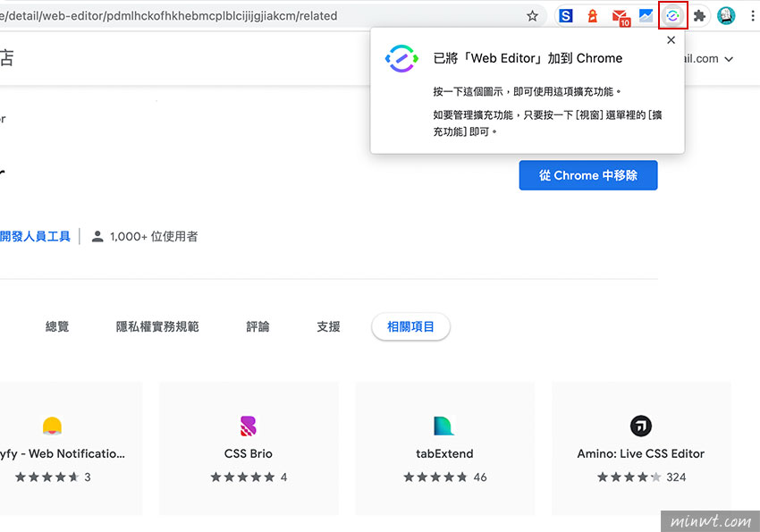Screen dimensions: 760x532
Task: Bookmark this page with the star icon
Action: (x=532, y=16)
